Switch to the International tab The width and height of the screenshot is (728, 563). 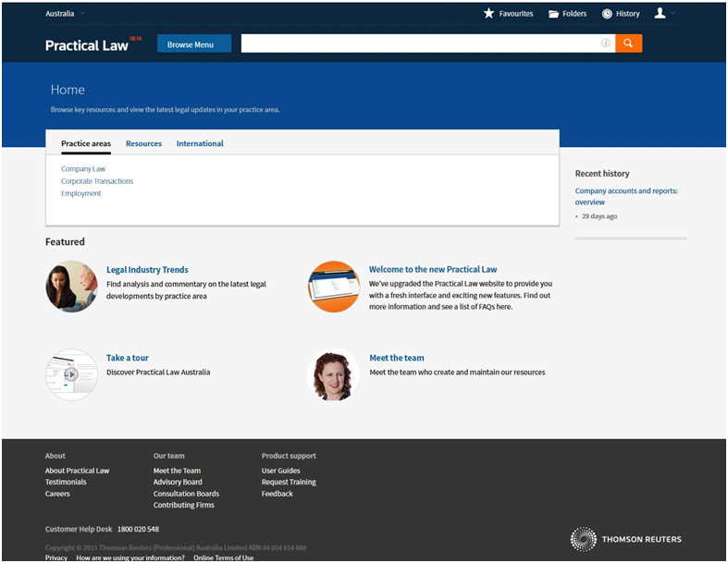tap(200, 143)
